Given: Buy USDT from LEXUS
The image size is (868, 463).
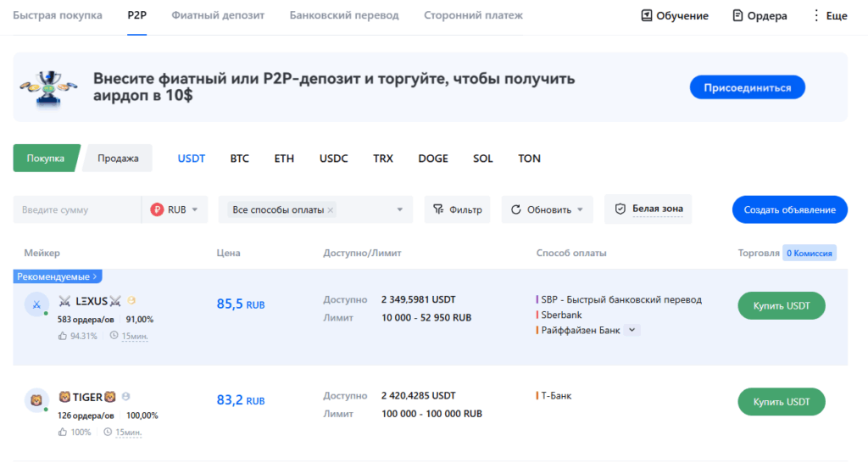Looking at the screenshot, I should (781, 306).
